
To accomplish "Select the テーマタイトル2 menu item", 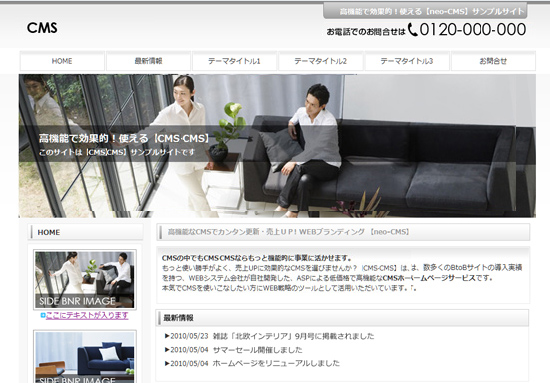I will coord(321,61).
